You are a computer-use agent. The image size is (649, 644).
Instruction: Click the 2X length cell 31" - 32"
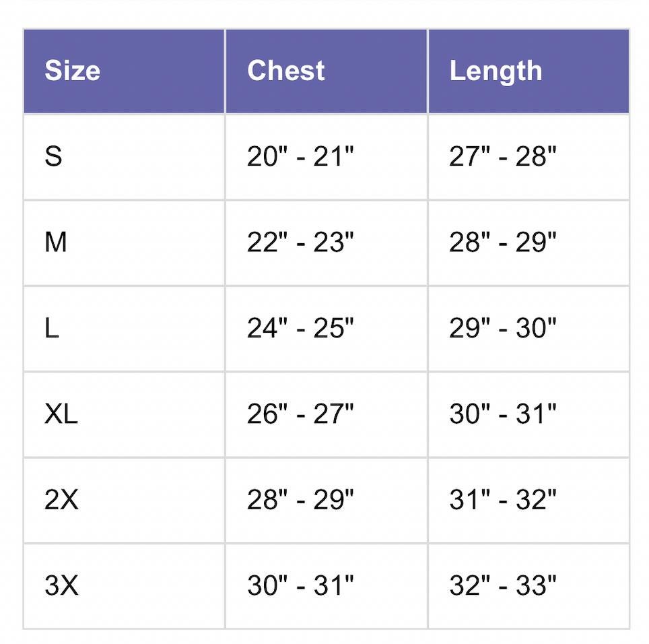pyautogui.click(x=503, y=500)
